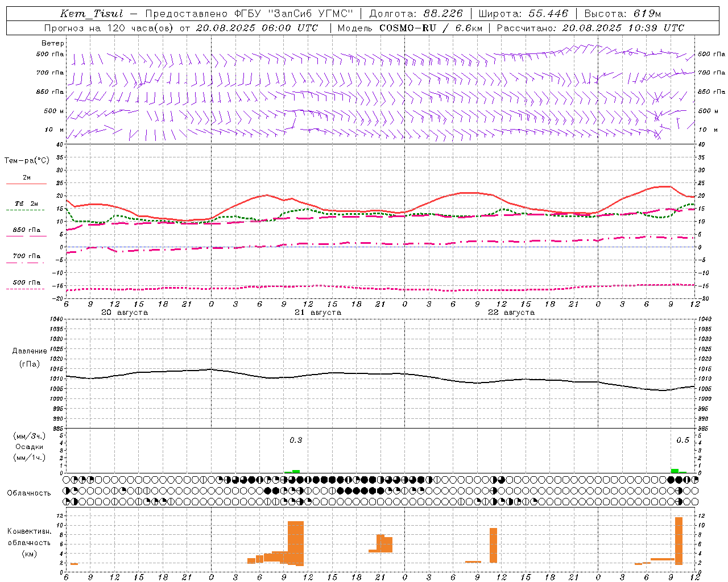Click the tallest orange convective bar on 21 августа
This screenshot has height=582, width=728.
pos(296,543)
